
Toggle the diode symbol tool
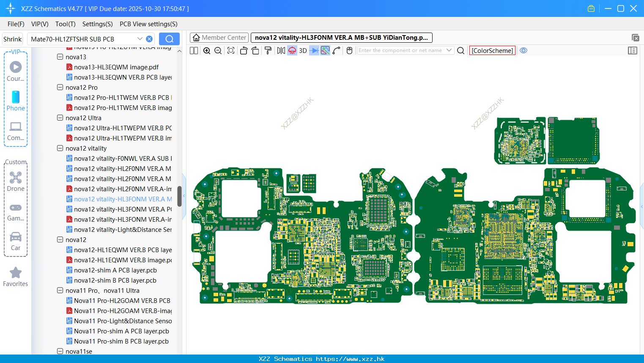[314, 50]
